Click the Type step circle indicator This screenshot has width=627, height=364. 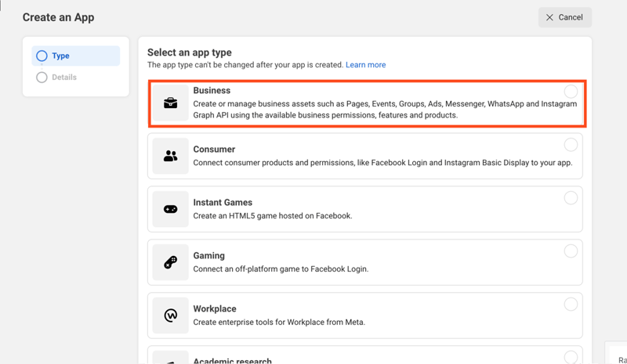click(42, 56)
